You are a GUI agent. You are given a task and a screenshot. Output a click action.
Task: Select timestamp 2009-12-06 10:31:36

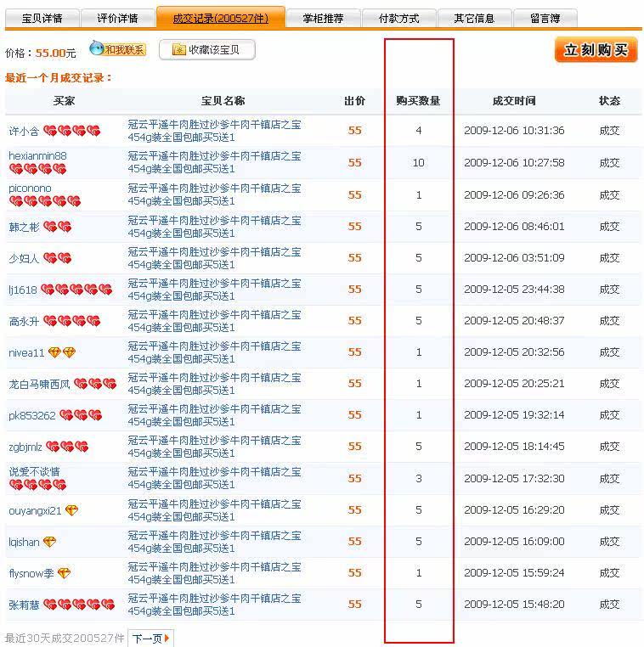click(514, 131)
